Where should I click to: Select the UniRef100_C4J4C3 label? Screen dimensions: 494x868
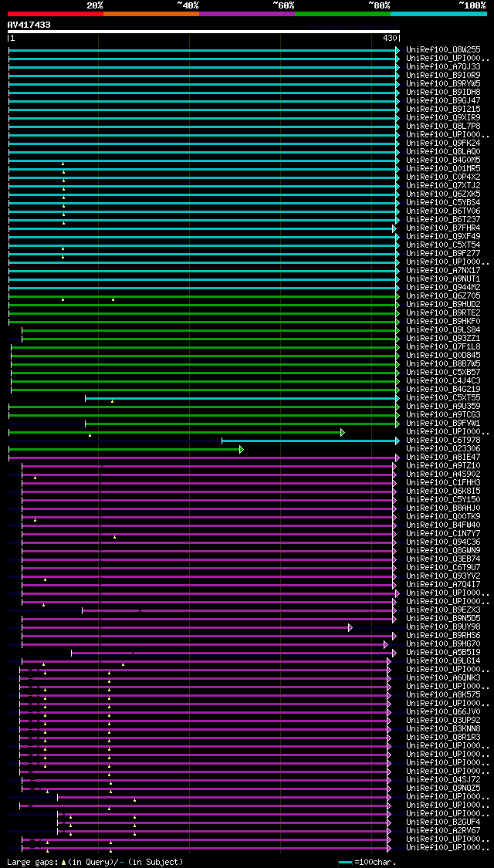[x=443, y=381]
